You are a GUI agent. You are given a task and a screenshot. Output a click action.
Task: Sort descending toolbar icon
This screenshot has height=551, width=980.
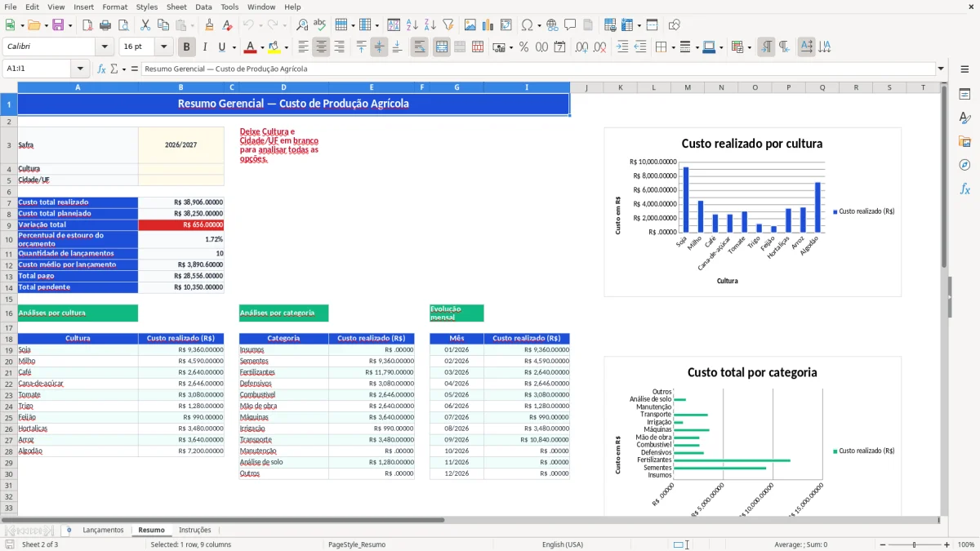tap(430, 25)
